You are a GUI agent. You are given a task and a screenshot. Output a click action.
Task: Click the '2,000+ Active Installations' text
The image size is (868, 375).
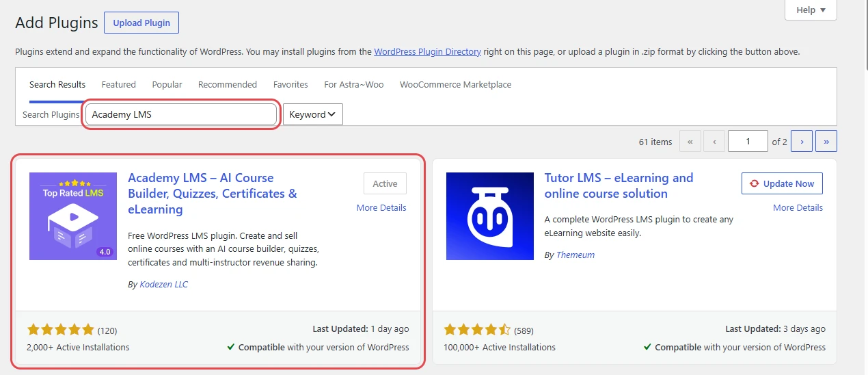pos(78,347)
